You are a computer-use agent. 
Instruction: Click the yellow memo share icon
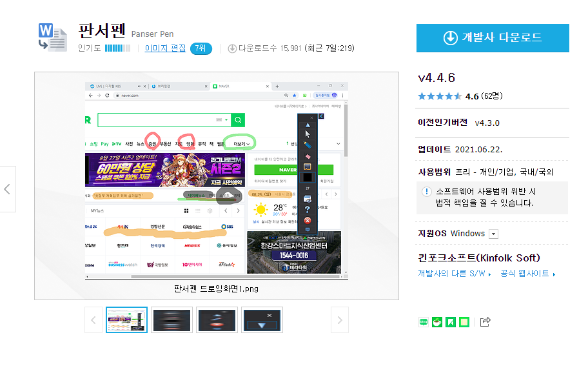pos(464,321)
